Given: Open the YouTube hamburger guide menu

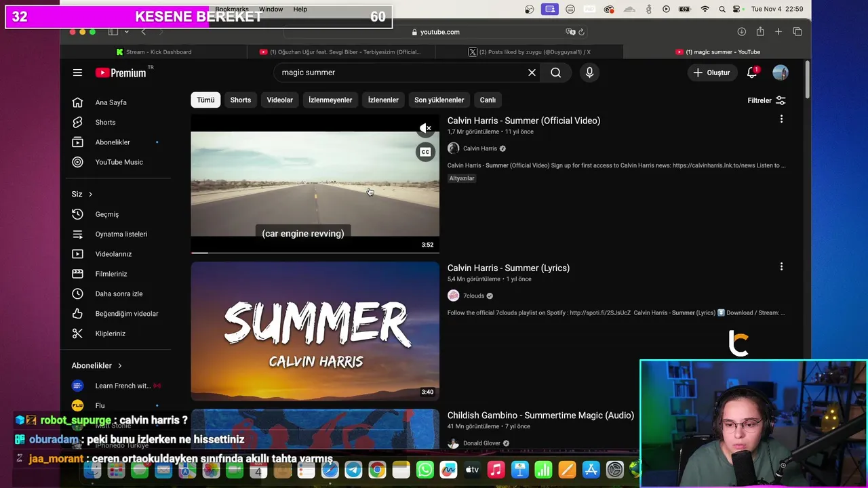Looking at the screenshot, I should click(x=77, y=73).
